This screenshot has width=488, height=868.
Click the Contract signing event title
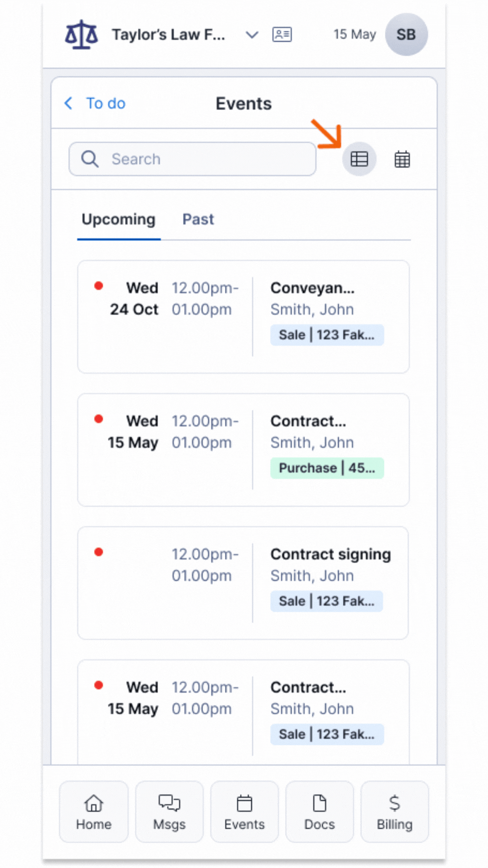[x=330, y=554]
